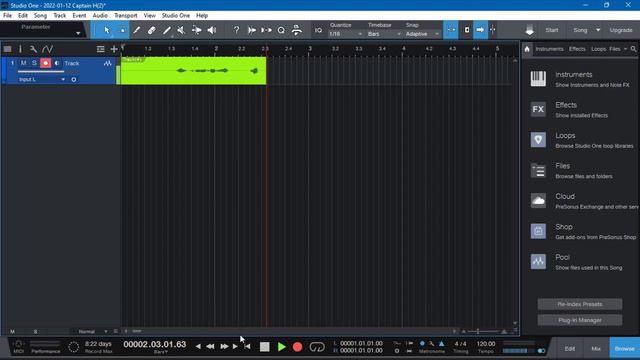This screenshot has width=640, height=360.
Task: Show automation curve icon
Action: tap(47, 49)
